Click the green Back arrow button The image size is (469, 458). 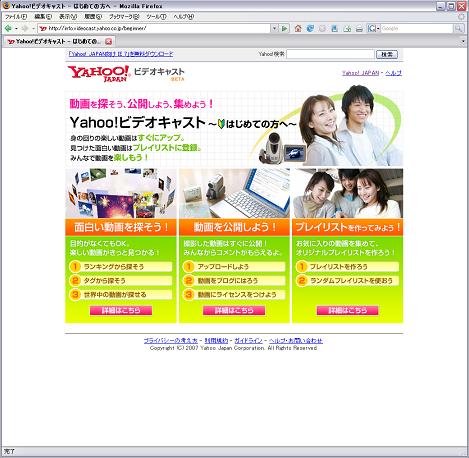tap(8, 29)
